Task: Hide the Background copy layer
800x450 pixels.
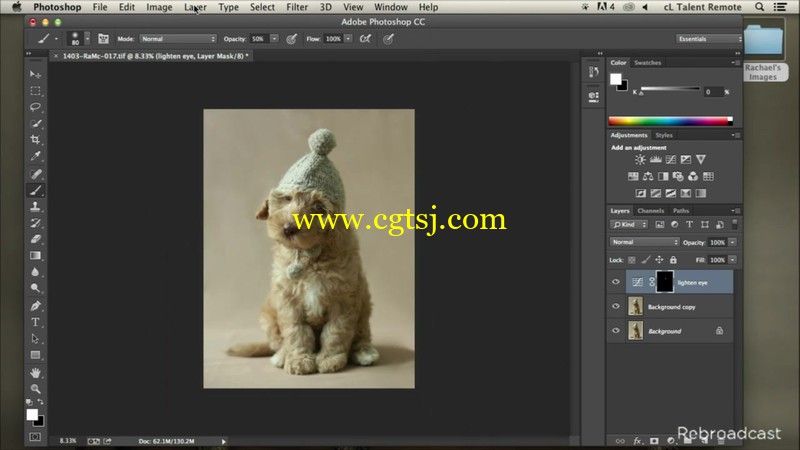Action: click(616, 306)
